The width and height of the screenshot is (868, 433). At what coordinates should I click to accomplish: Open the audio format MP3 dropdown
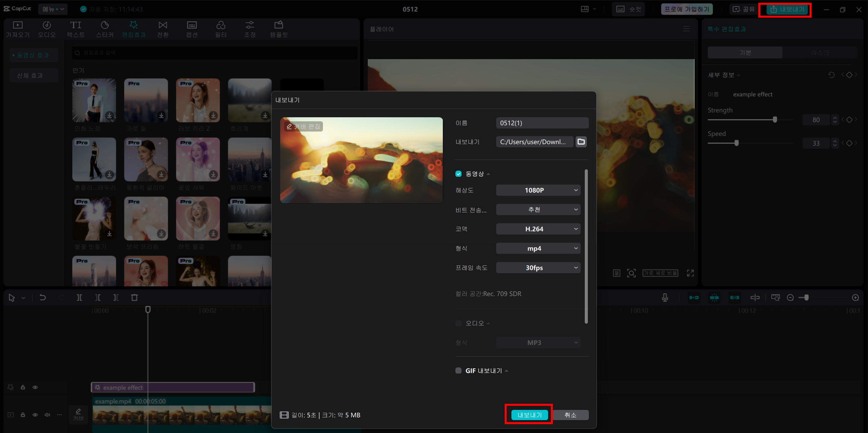tap(538, 343)
